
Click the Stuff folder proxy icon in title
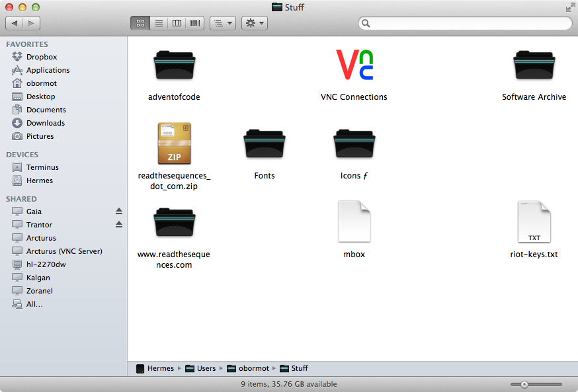tap(277, 7)
